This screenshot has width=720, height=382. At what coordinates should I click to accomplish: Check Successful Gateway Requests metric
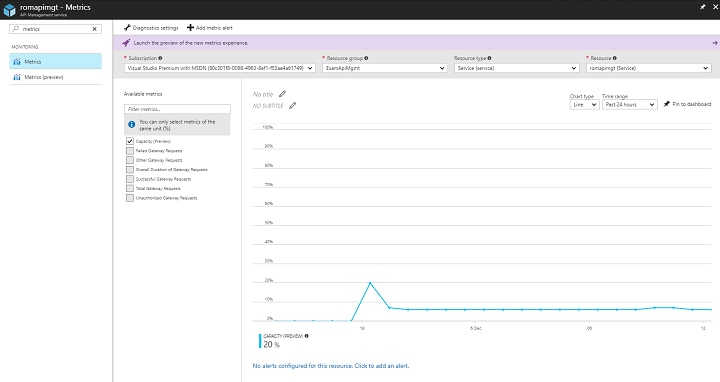(x=130, y=179)
